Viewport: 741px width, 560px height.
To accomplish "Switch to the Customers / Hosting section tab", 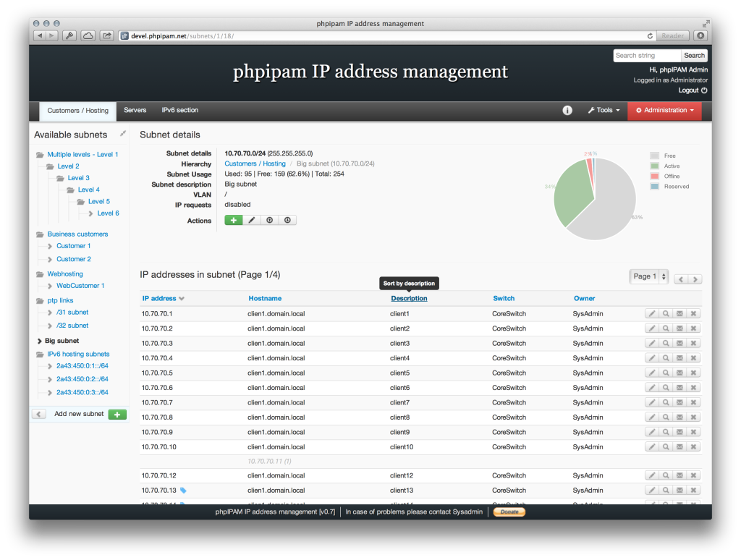I will [78, 111].
